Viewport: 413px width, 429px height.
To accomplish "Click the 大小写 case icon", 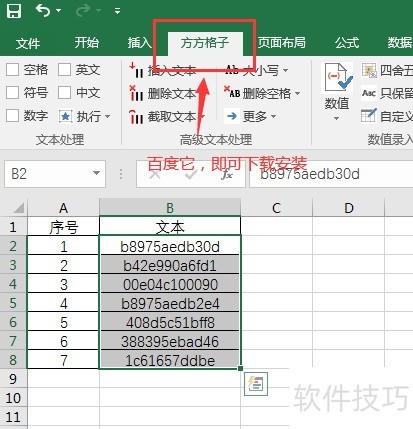I will 232,70.
